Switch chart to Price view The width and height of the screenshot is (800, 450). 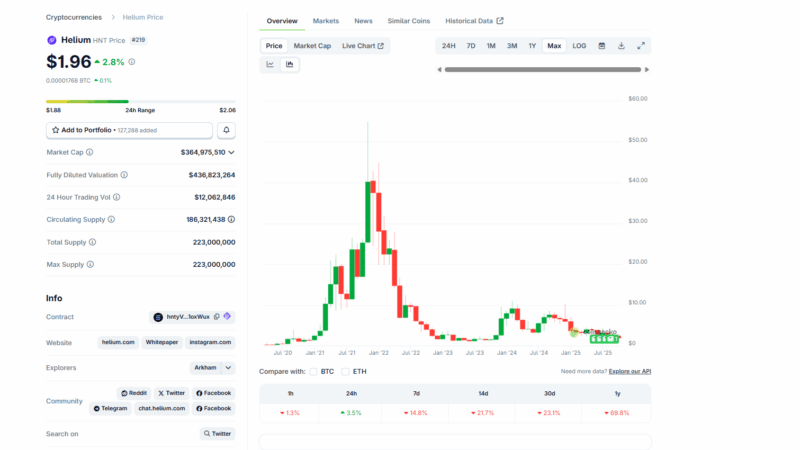tap(273, 46)
